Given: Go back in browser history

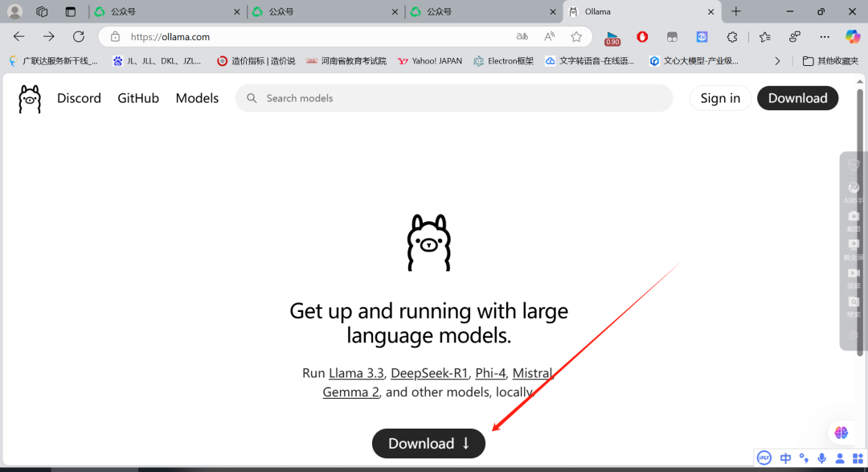Looking at the screenshot, I should coord(18,36).
